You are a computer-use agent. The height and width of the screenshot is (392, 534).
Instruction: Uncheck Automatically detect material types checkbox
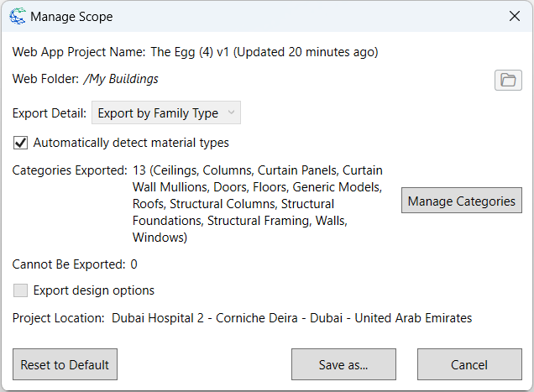coord(20,143)
